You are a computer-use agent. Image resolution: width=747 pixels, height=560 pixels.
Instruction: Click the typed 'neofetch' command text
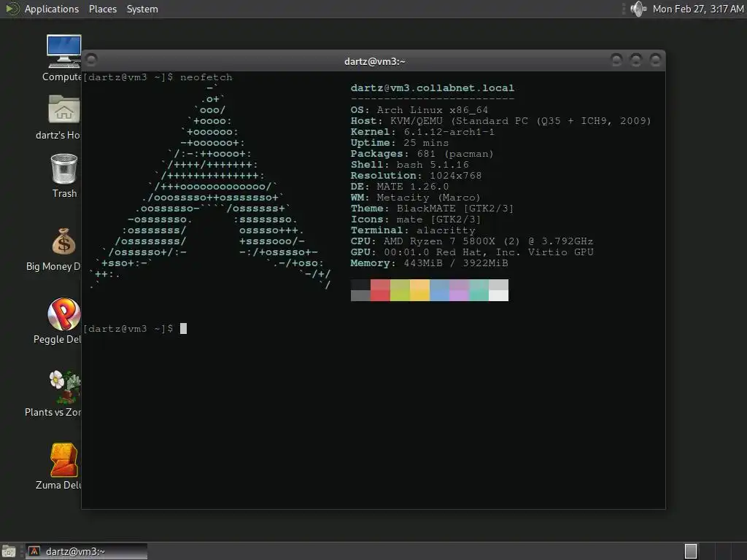pos(206,77)
